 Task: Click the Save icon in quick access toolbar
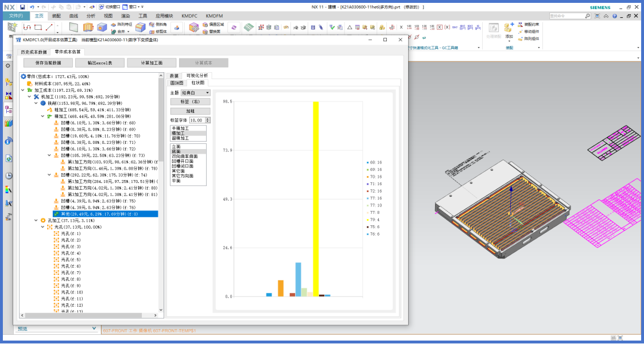[22, 7]
